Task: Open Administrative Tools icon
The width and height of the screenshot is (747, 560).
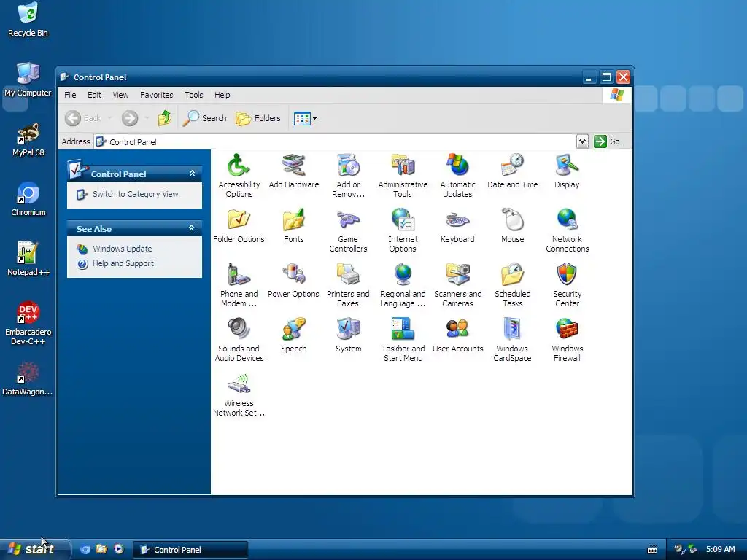Action: point(403,166)
